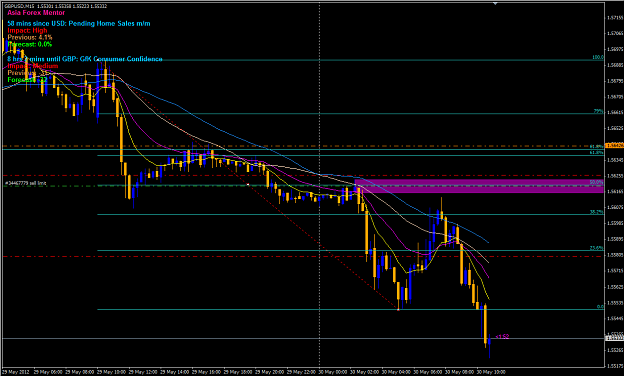This screenshot has height=377, width=625.
Task: Select the 'Asia Forex Mentor' label
Action: tap(36, 13)
